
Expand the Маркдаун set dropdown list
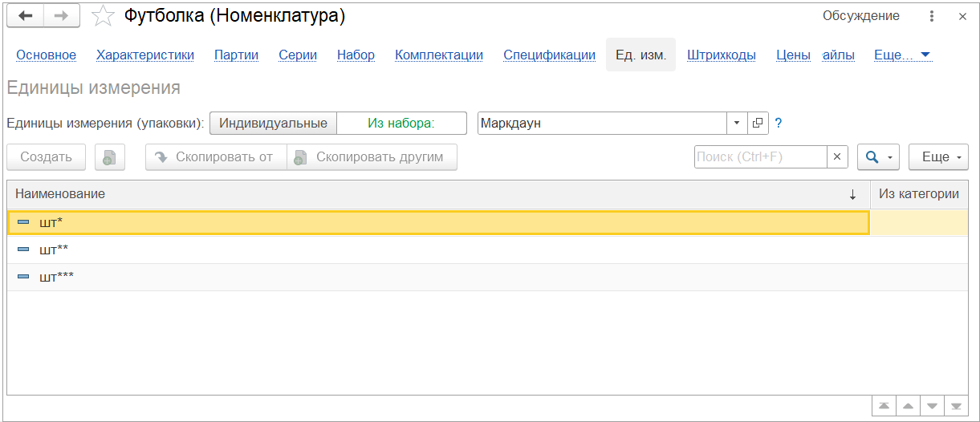click(738, 124)
